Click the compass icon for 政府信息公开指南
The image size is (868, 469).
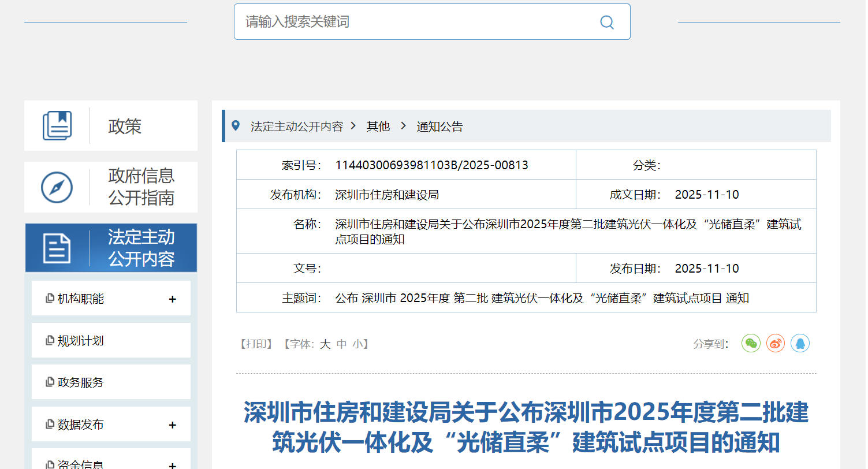pyautogui.click(x=57, y=187)
